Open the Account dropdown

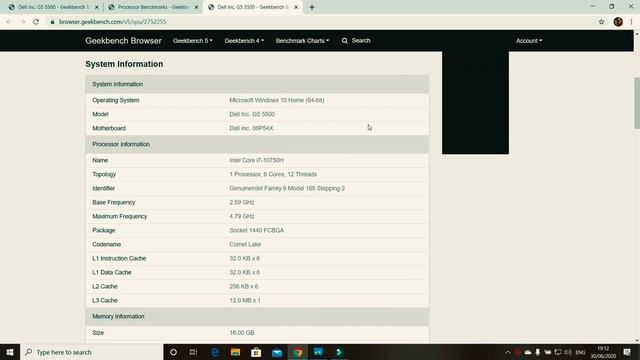point(529,41)
